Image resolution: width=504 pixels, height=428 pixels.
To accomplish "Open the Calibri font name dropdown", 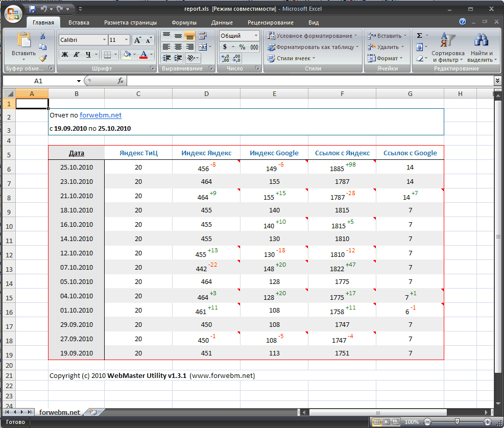I will click(x=104, y=40).
